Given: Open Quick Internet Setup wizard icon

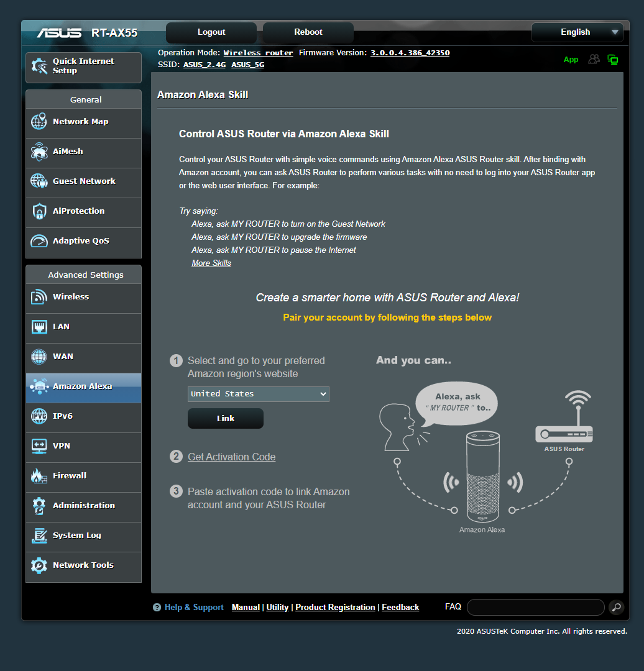Looking at the screenshot, I should click(x=39, y=66).
